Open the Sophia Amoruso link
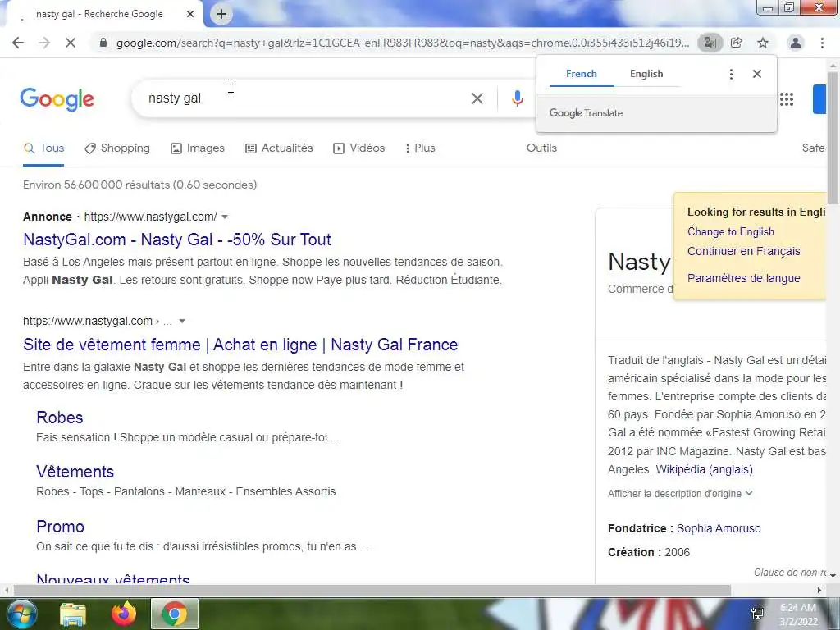840x630 pixels. click(x=719, y=529)
